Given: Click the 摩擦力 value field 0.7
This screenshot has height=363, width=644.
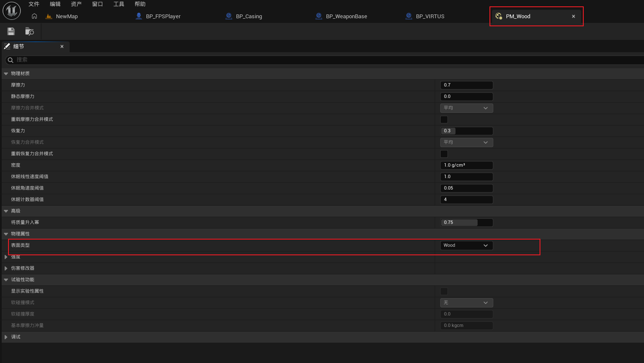Looking at the screenshot, I should [467, 85].
